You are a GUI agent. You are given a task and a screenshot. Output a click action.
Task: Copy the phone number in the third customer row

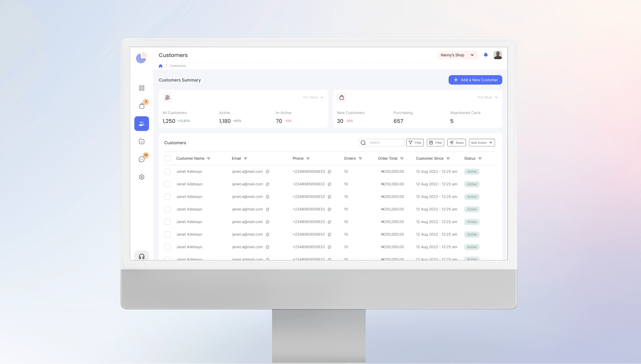click(329, 197)
